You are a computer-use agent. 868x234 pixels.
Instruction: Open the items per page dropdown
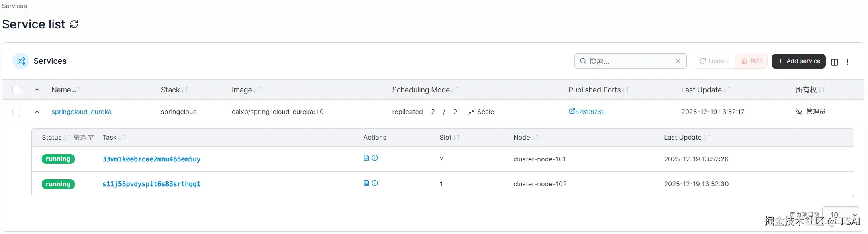click(x=840, y=215)
